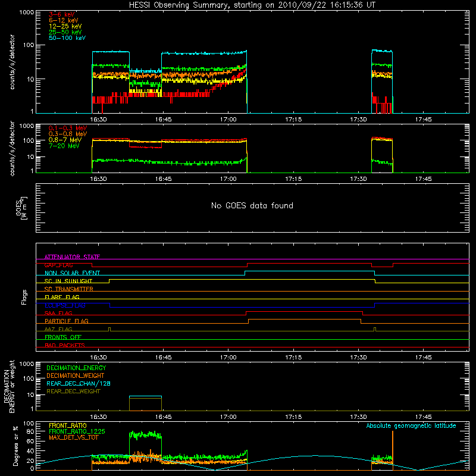Viewport: 476px width, 476px height.
Task: Select the ATTENUATOR_STATE flag label
Action: 72,257
